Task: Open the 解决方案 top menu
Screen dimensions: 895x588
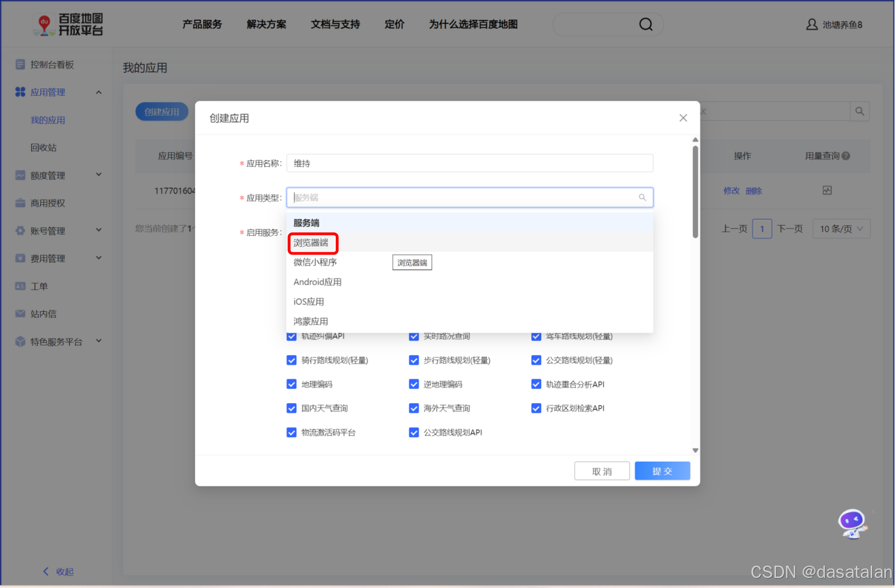Action: [266, 24]
